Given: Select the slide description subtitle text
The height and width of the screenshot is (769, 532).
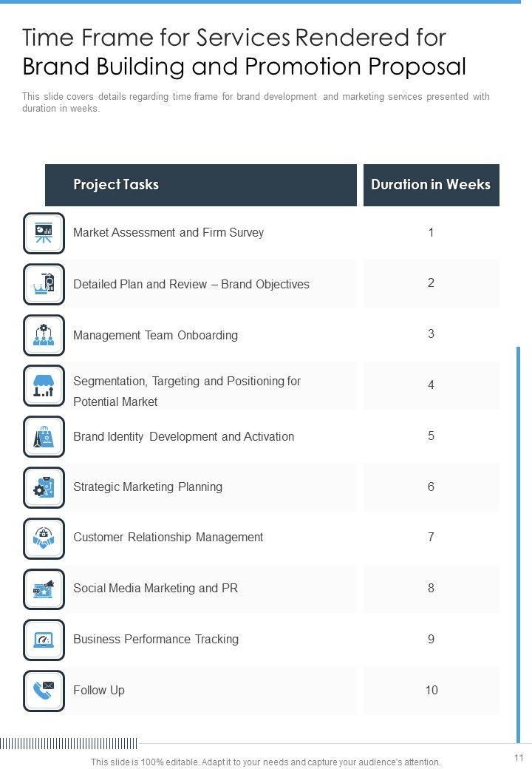Looking at the screenshot, I should pyautogui.click(x=256, y=102).
